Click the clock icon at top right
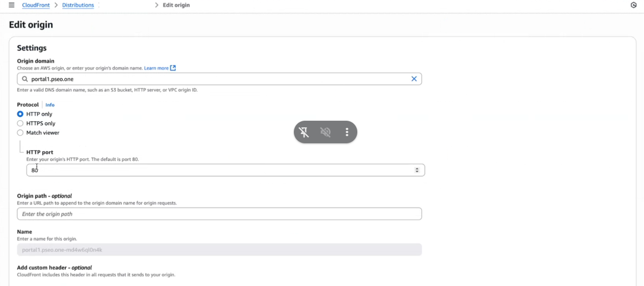644x286 pixels. (634, 5)
